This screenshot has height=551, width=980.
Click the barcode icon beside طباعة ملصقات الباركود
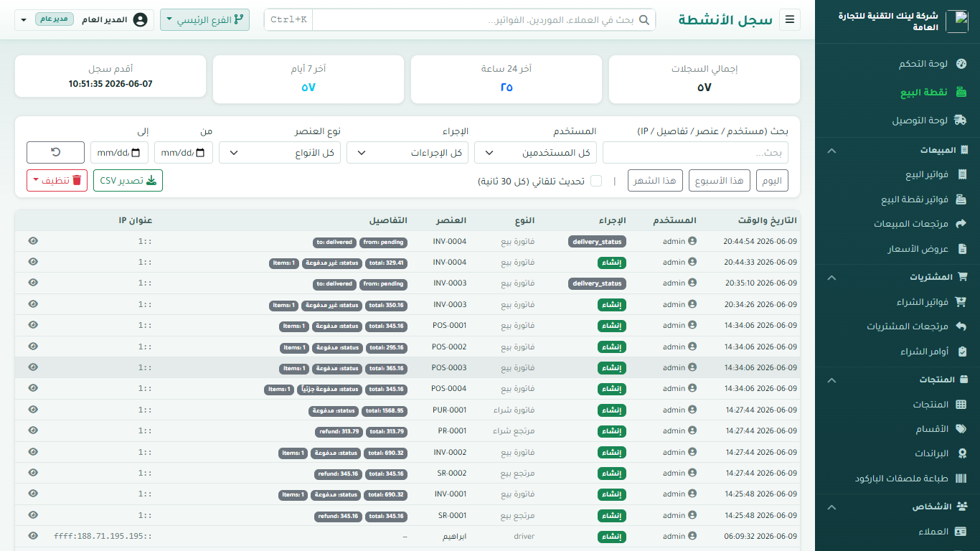961,479
